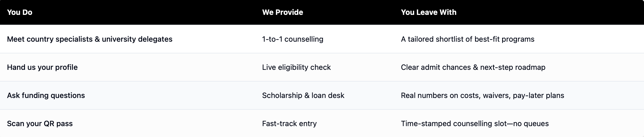Click the "You Do" column header
Viewport: 644px width, 137px height.
[20, 12]
